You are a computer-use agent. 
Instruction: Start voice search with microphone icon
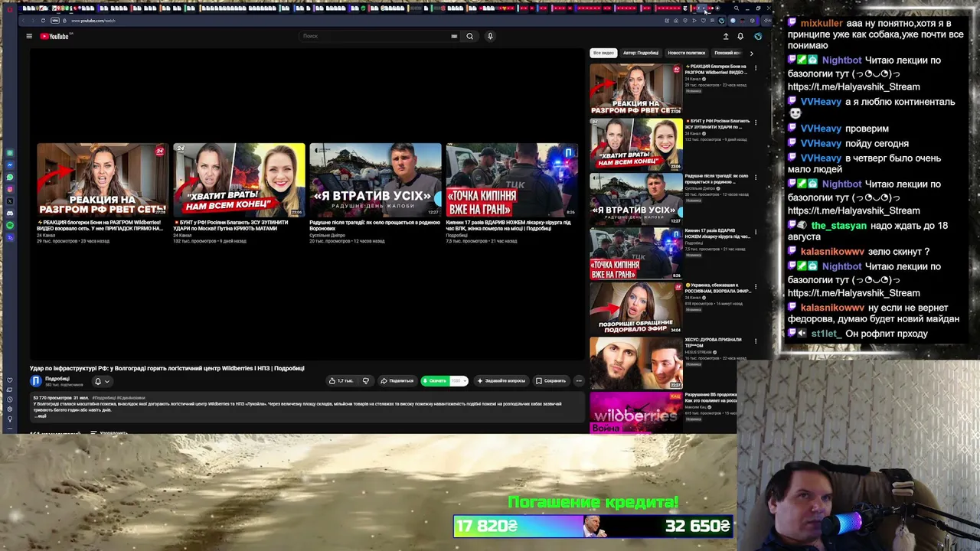coord(490,36)
